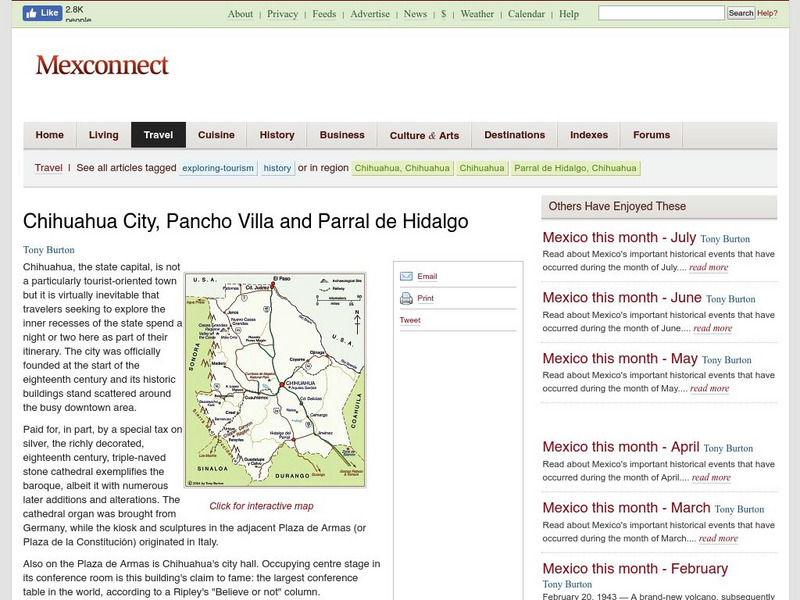This screenshot has height=600, width=800.
Task: Open the exploring-tourism tag
Action: point(216,169)
